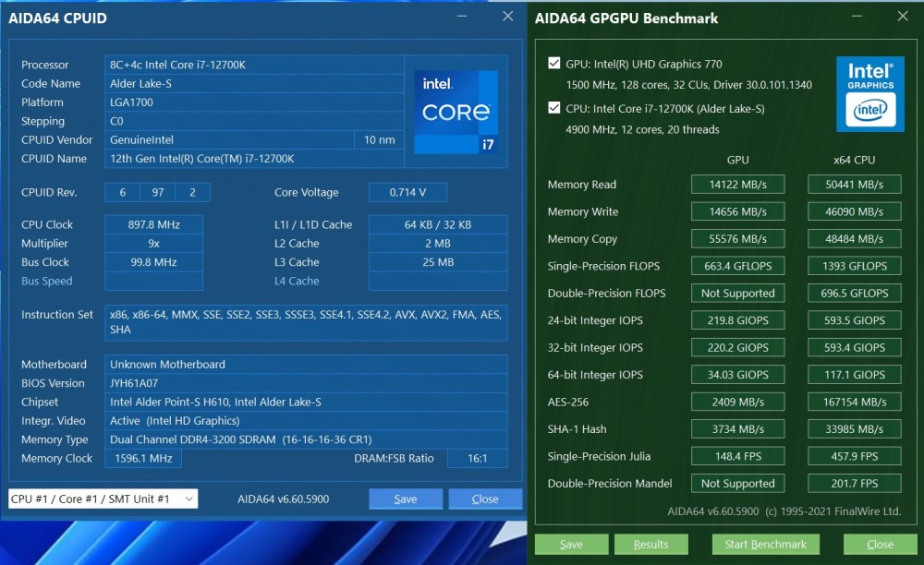Click the Platform value LGA1700

click(x=254, y=102)
